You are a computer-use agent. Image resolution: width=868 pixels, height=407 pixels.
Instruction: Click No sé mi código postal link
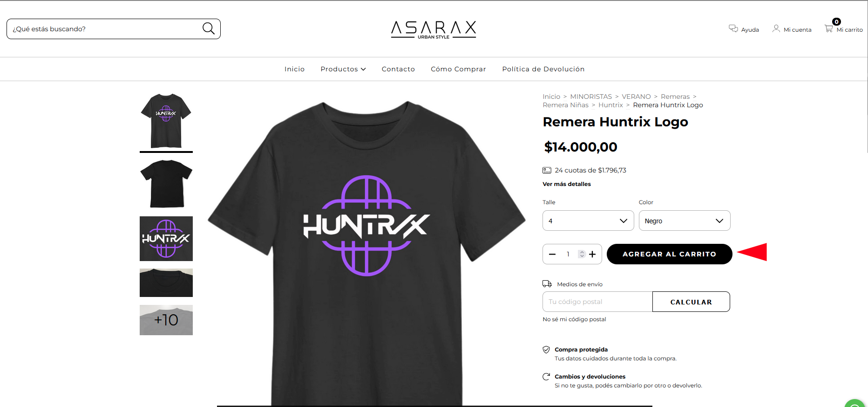(x=574, y=319)
